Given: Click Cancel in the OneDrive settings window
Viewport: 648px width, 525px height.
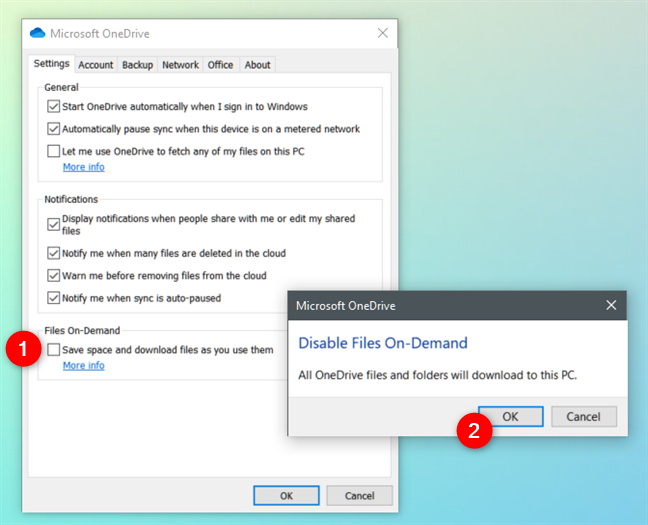Looking at the screenshot, I should [x=360, y=496].
